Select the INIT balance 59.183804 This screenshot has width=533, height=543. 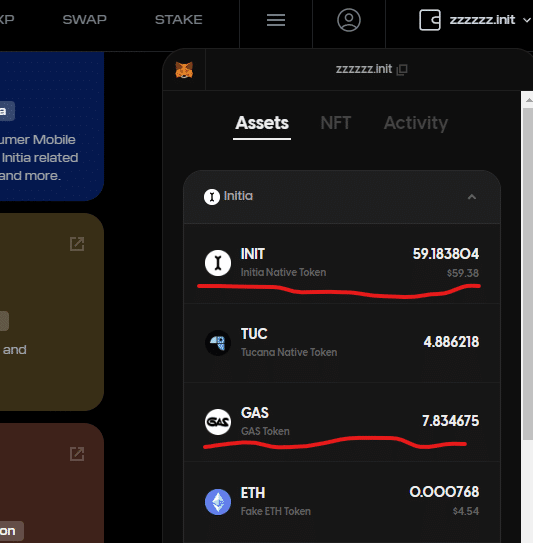[x=446, y=254]
